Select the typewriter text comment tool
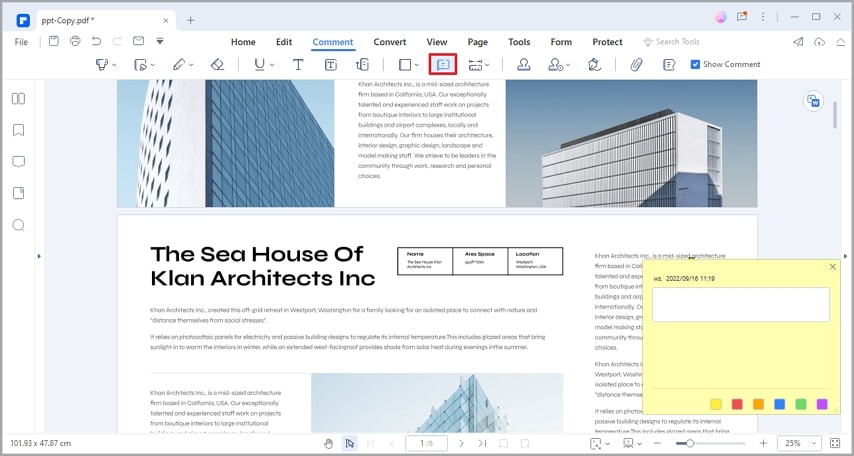854x456 pixels. click(298, 65)
